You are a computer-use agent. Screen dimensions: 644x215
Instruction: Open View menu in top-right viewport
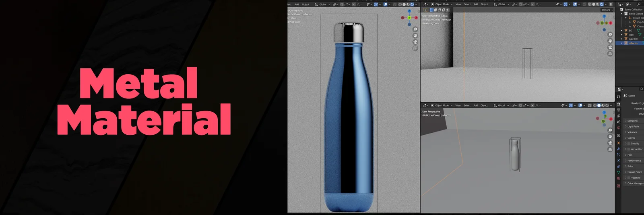[x=458, y=4]
